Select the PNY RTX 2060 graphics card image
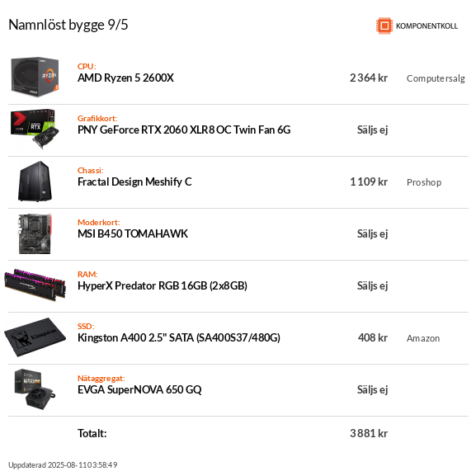476x476 pixels. (35, 129)
